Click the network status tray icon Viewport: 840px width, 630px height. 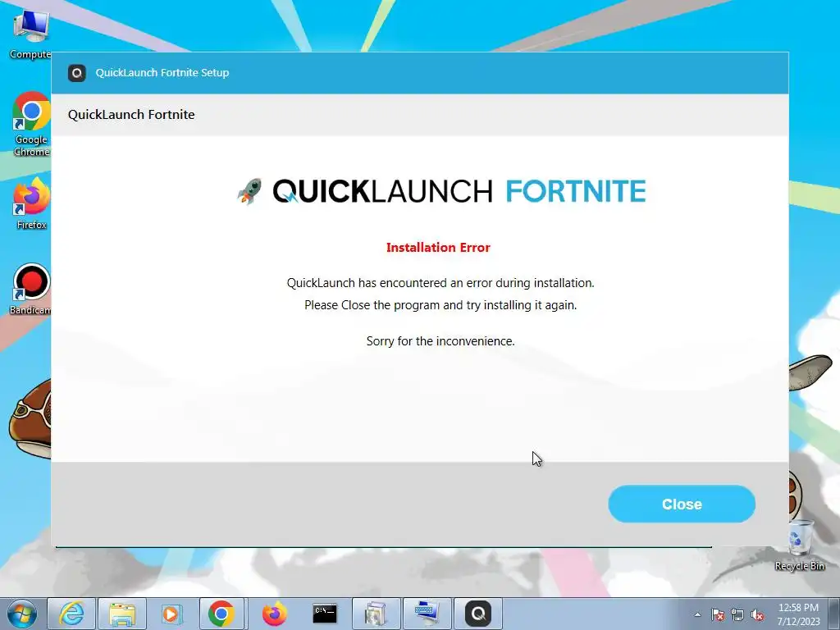(x=737, y=615)
